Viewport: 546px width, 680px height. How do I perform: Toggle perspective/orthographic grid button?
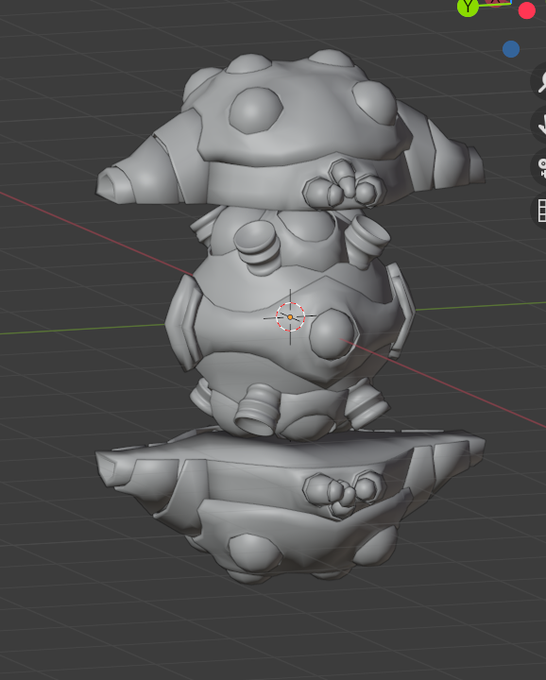click(x=539, y=210)
